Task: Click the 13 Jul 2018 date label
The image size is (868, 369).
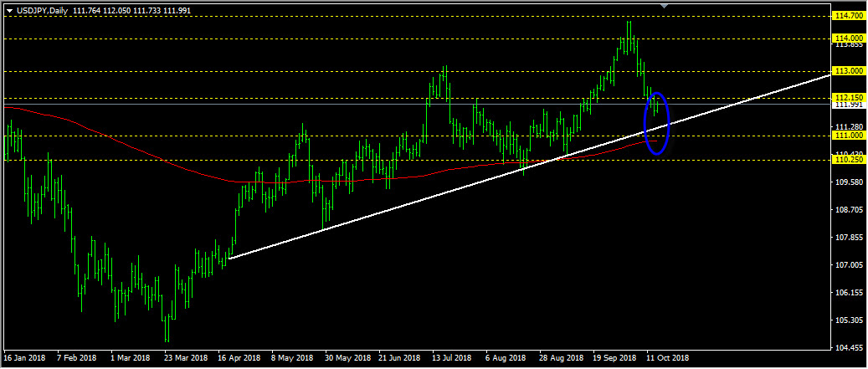Action: click(x=454, y=357)
